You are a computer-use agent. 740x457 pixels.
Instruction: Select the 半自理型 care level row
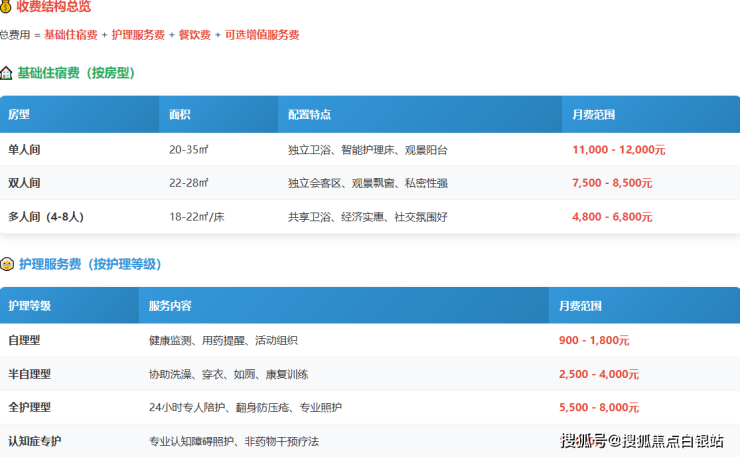coord(29,374)
